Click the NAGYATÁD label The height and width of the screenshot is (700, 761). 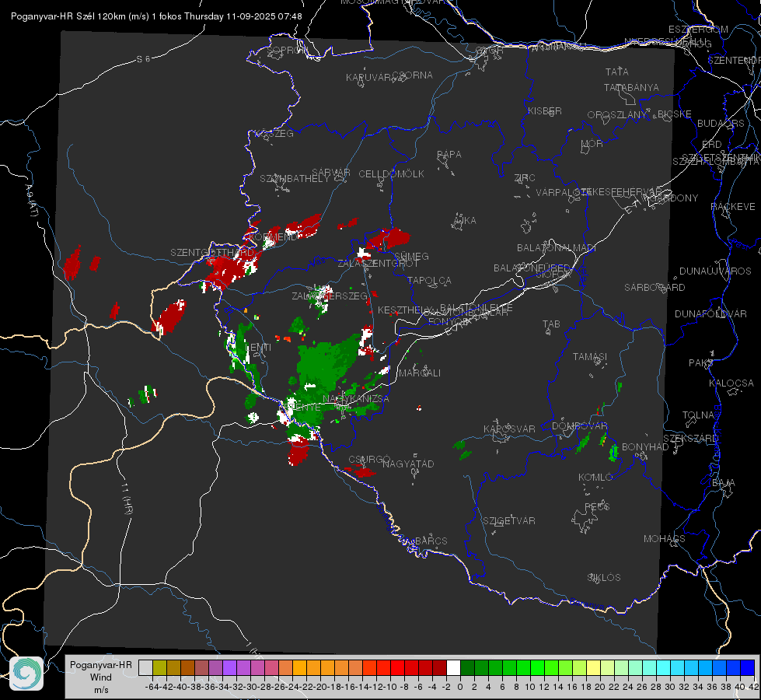pyautogui.click(x=408, y=464)
